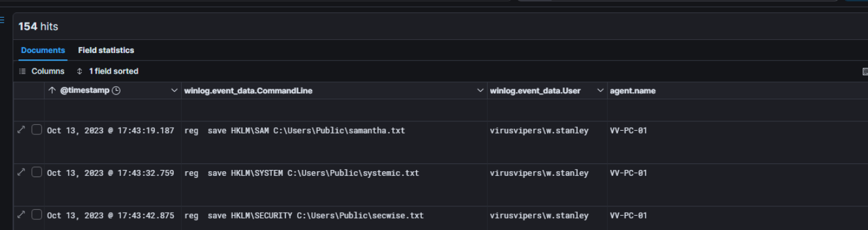Click the Oct 13, 2023 @ 17:43:42.875 timestamp
Image resolution: width=868 pixels, height=230 pixels.
click(110, 216)
